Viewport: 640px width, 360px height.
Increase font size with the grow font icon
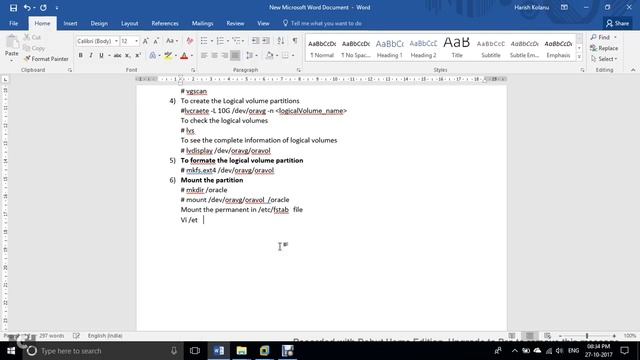146,41
